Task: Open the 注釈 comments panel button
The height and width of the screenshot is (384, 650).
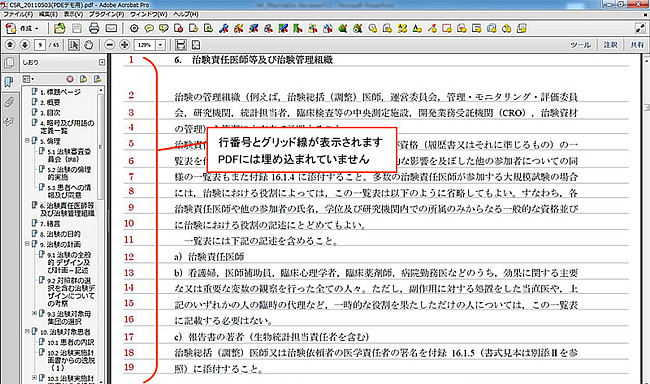Action: 610,45
